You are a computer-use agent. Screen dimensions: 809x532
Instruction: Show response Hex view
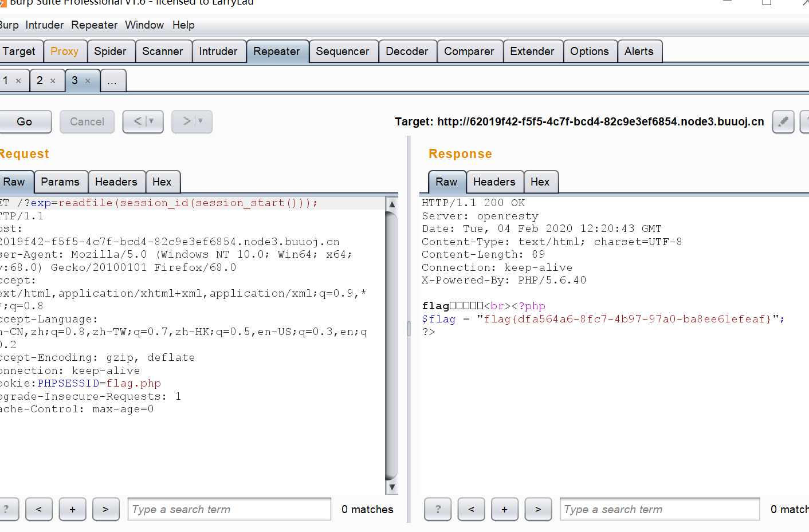tap(540, 182)
